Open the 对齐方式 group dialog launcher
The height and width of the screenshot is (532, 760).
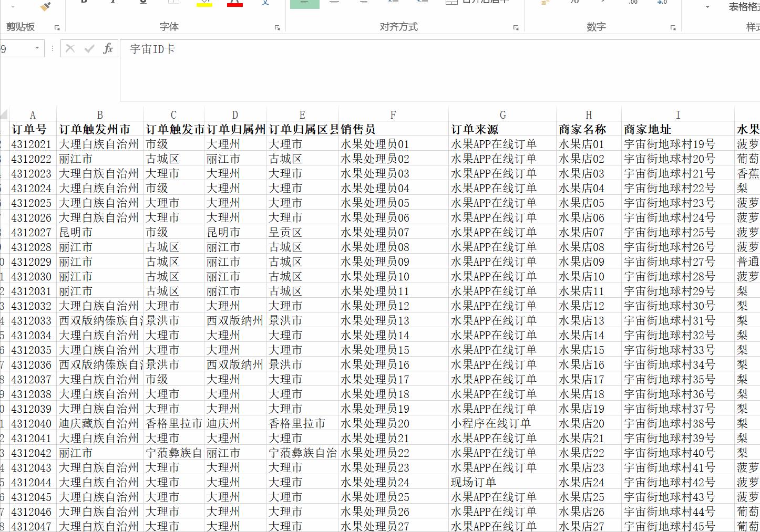click(516, 27)
